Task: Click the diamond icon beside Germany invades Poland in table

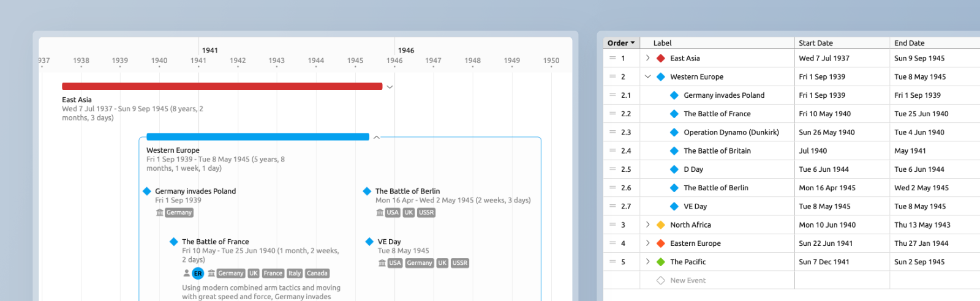Action: pyautogui.click(x=674, y=95)
